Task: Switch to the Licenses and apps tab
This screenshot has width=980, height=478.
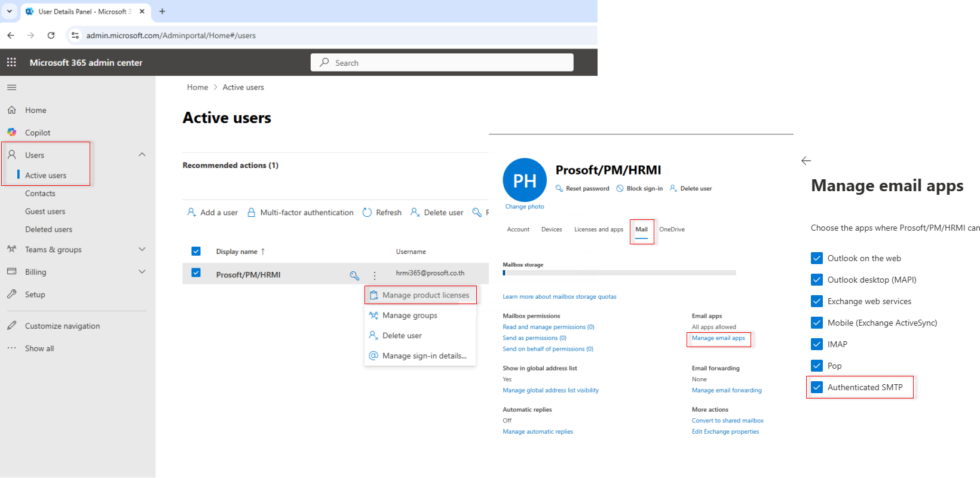Action: click(598, 229)
